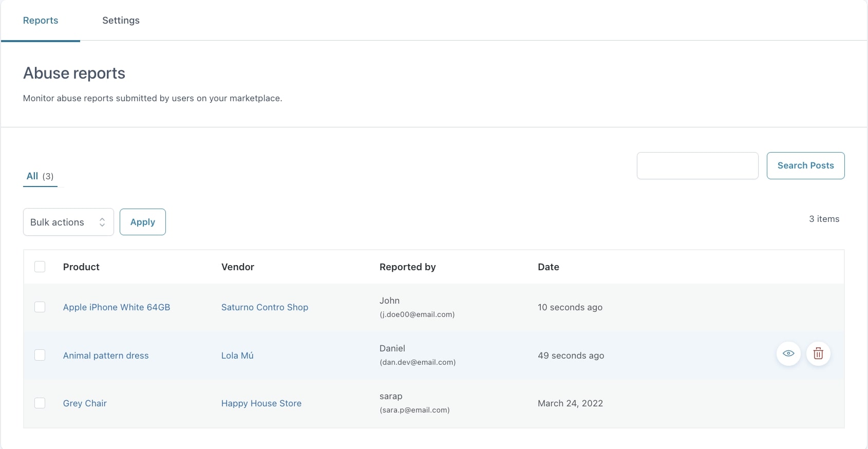Click the Search Posts button
868x449 pixels.
[805, 165]
